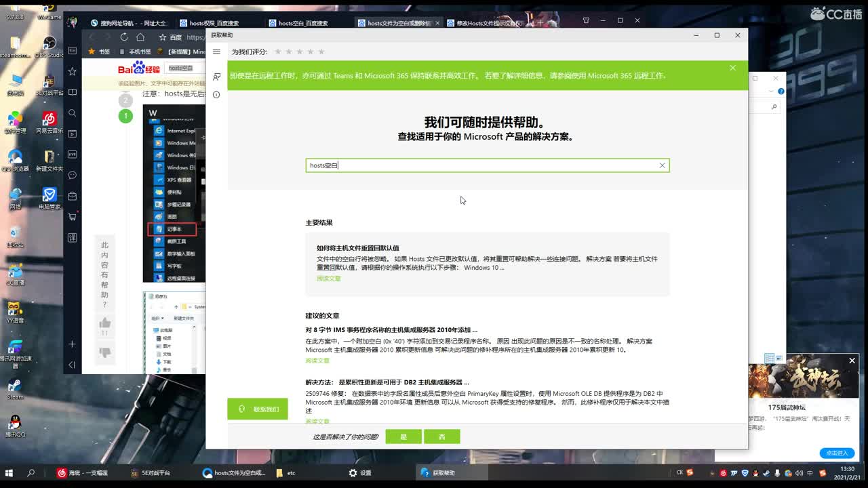Screen dimensions: 868x488
Task: Click the 联系我们 button
Action: 258,409
